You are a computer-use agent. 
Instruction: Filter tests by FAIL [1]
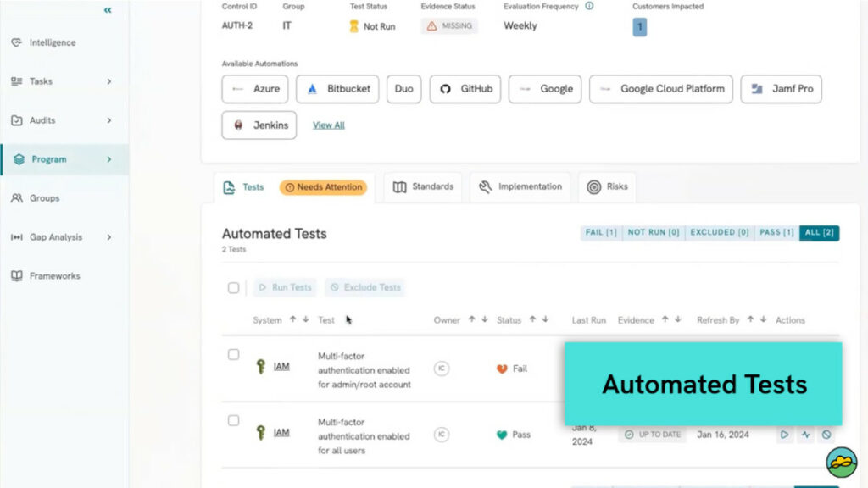(601, 232)
